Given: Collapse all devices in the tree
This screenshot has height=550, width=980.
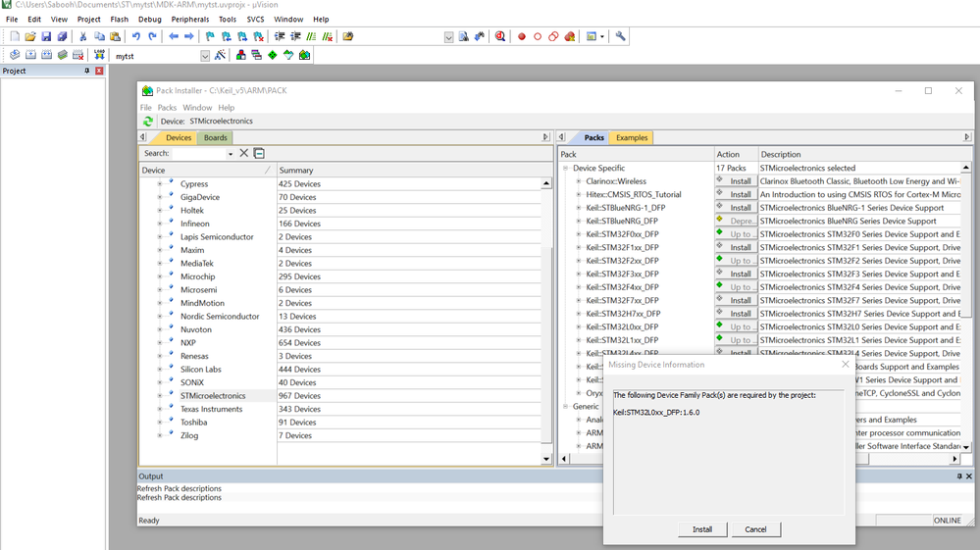Looking at the screenshot, I should pyautogui.click(x=259, y=153).
